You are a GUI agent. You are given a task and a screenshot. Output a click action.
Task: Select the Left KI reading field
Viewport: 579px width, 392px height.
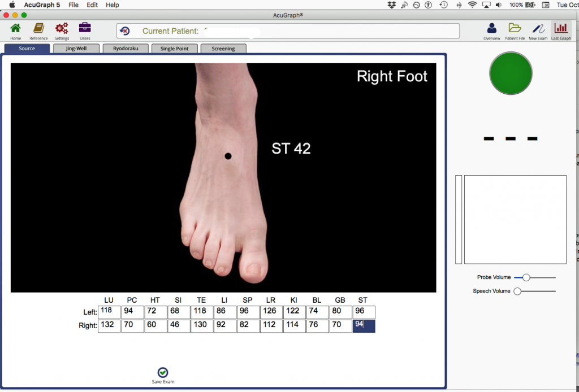[x=295, y=312]
